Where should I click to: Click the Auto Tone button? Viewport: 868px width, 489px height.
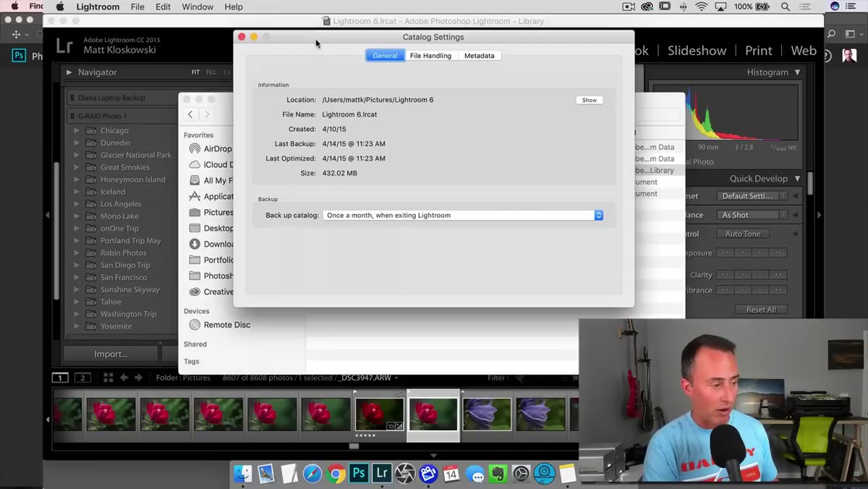[x=743, y=234]
